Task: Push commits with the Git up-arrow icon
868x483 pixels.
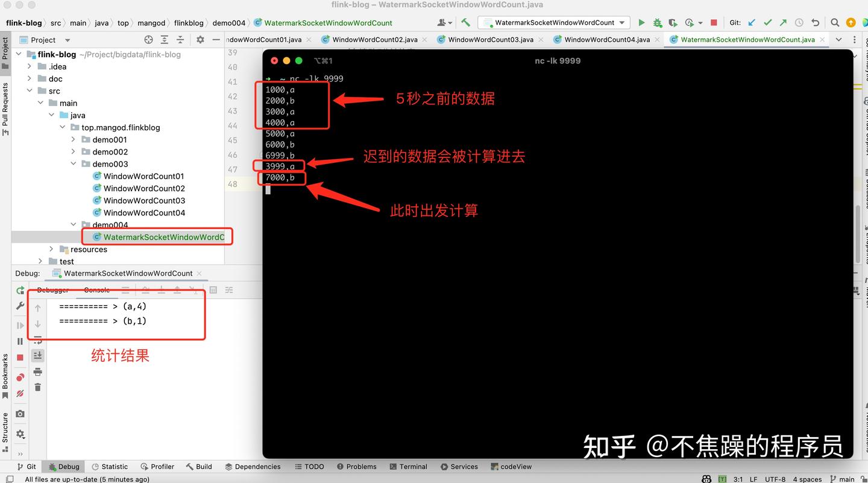Action: coord(782,22)
